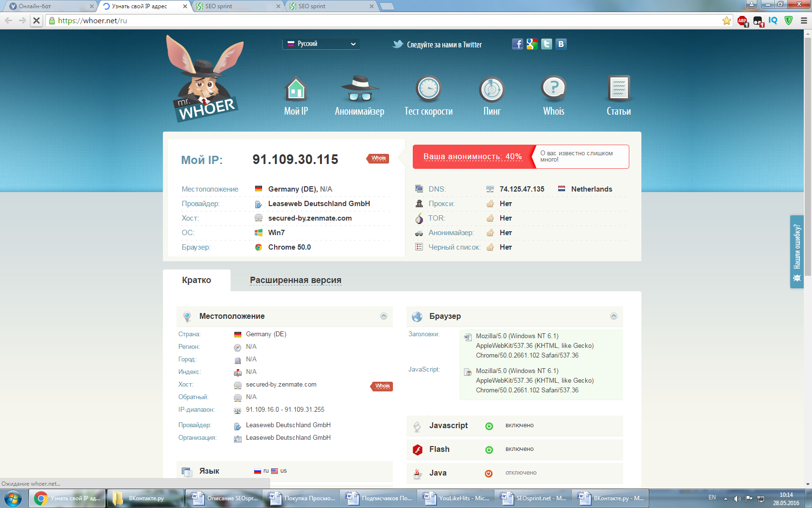Open the Whois question mark icon

[x=554, y=89]
